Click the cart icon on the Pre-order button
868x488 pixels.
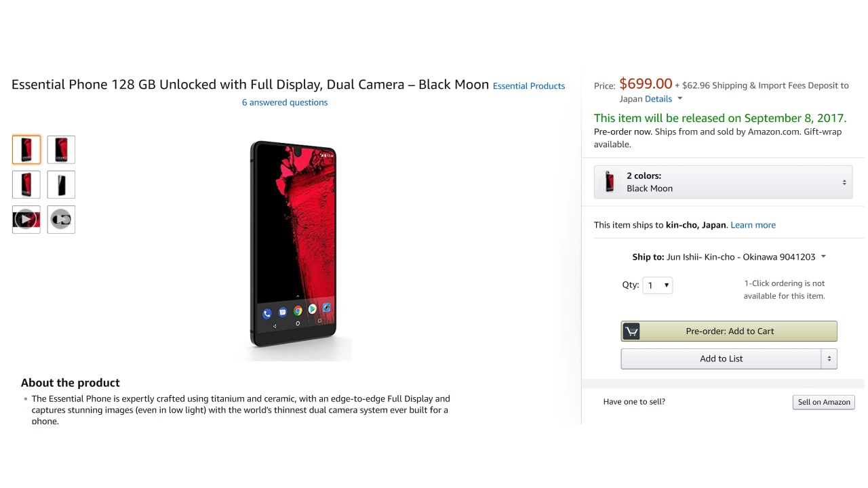click(631, 331)
